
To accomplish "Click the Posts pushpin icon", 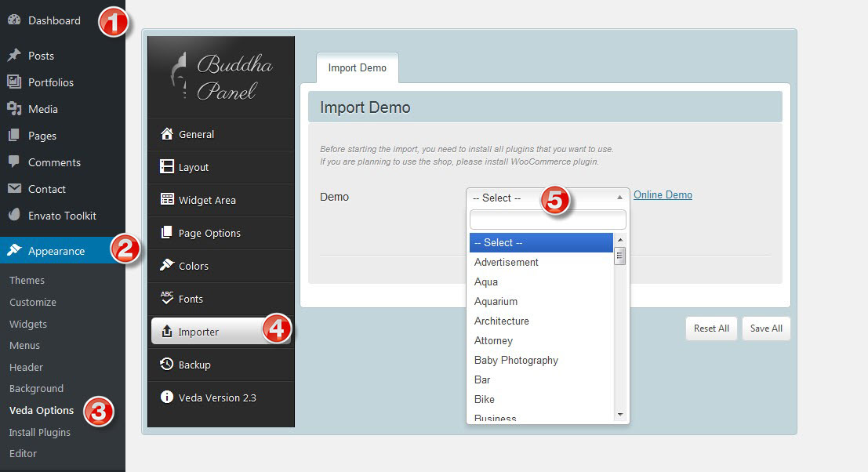I will (14, 56).
